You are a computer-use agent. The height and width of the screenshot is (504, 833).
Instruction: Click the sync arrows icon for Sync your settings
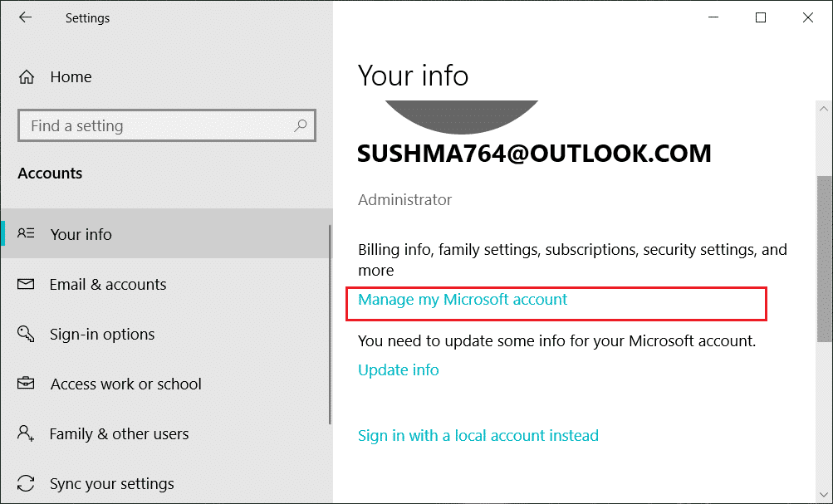coord(26,484)
